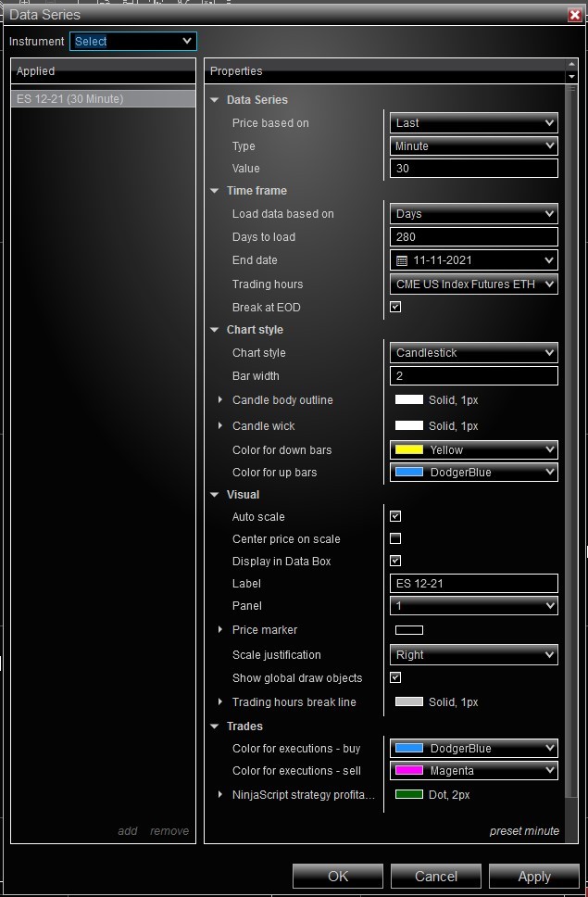Click the remove link
Viewport: 588px width, 897px height.
[169, 831]
